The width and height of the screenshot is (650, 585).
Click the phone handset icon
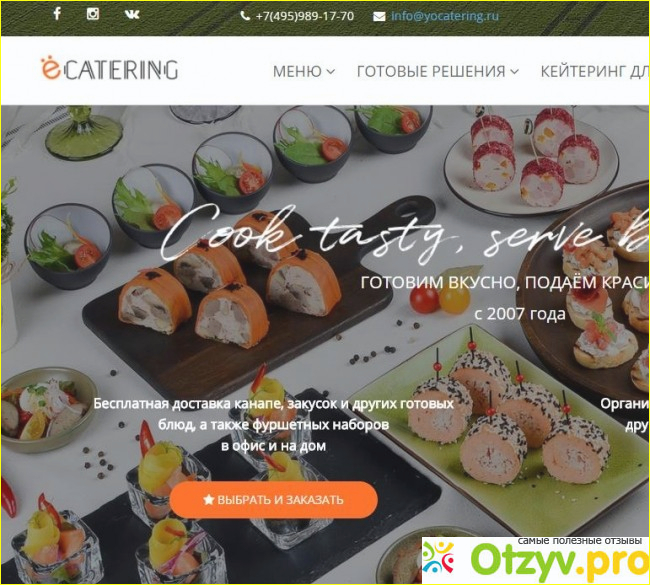(245, 16)
